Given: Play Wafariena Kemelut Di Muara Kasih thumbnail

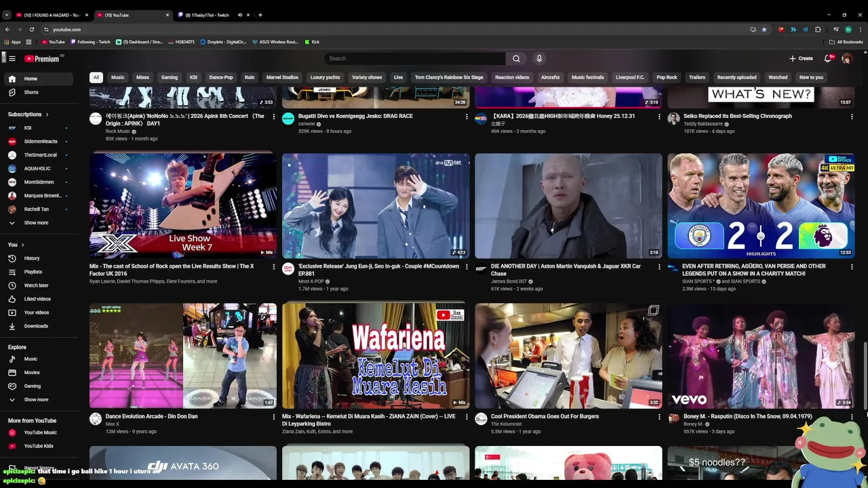Looking at the screenshot, I should (x=376, y=356).
